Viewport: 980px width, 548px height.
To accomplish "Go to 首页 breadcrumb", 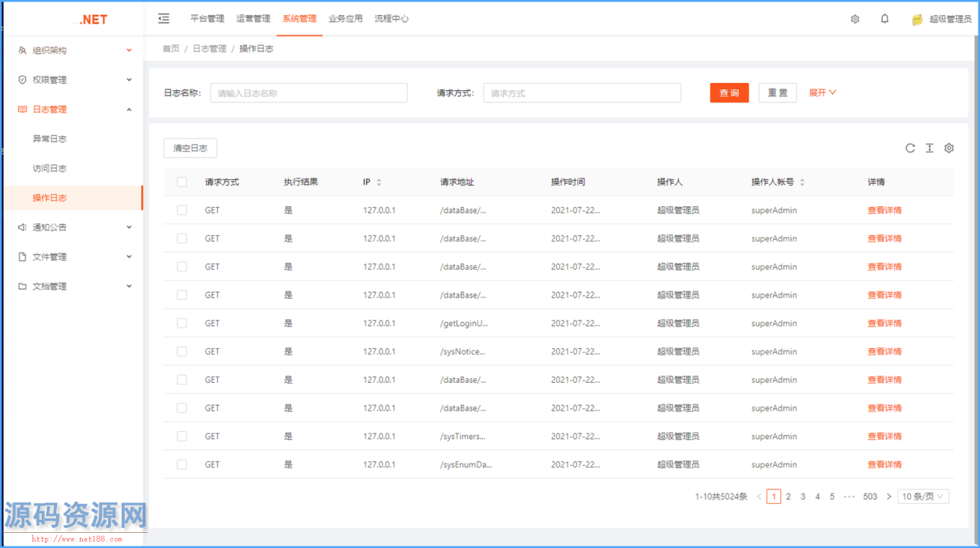I will (x=171, y=49).
